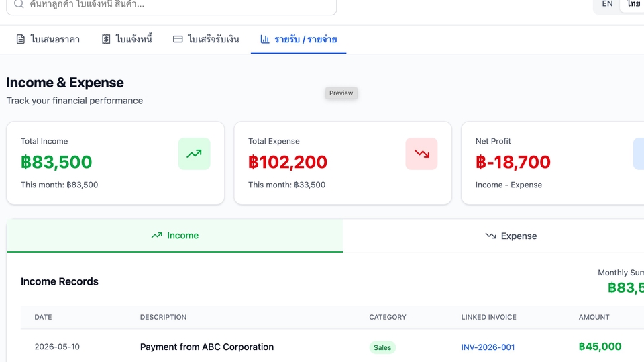Click the receipt card icon
This screenshot has height=362, width=644.
[x=178, y=39]
